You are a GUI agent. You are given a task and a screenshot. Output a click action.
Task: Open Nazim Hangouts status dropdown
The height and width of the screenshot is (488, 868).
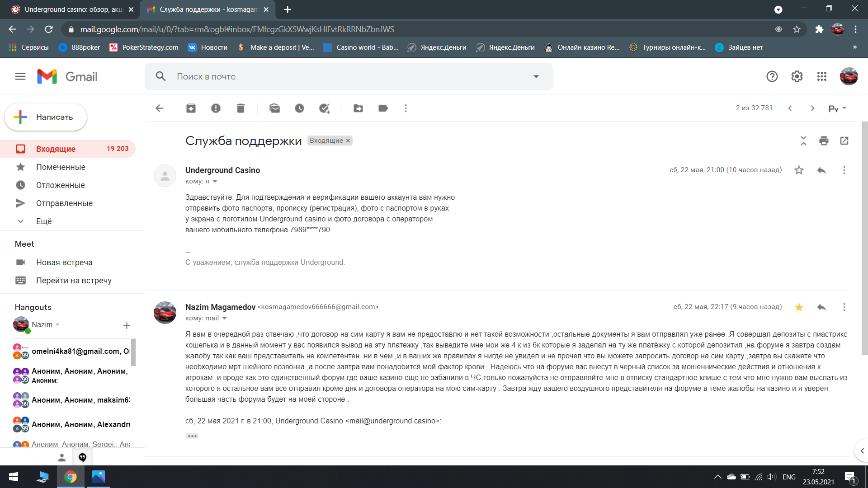pyautogui.click(x=57, y=325)
